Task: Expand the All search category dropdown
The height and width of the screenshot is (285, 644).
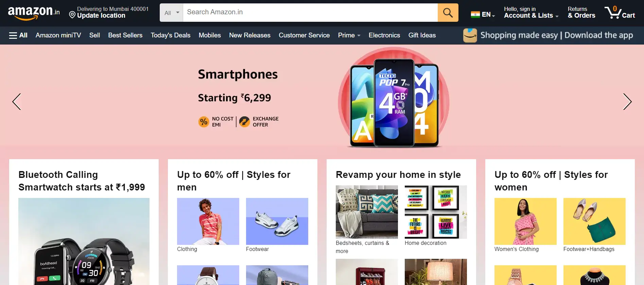Action: click(171, 13)
